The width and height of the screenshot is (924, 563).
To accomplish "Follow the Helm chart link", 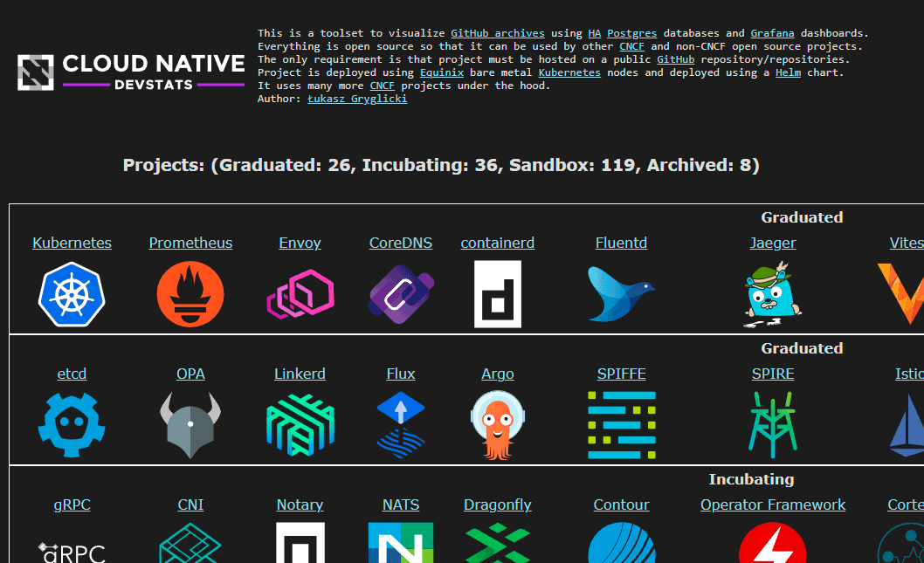I will pos(788,72).
